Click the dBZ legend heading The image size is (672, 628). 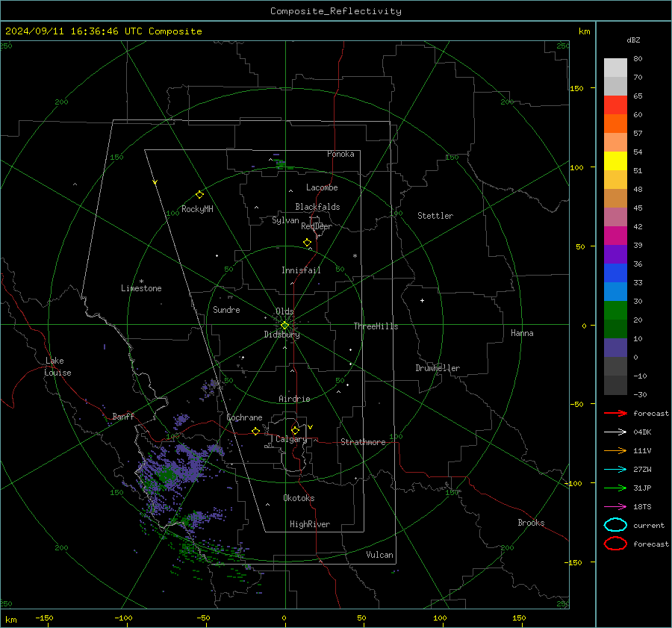point(633,40)
